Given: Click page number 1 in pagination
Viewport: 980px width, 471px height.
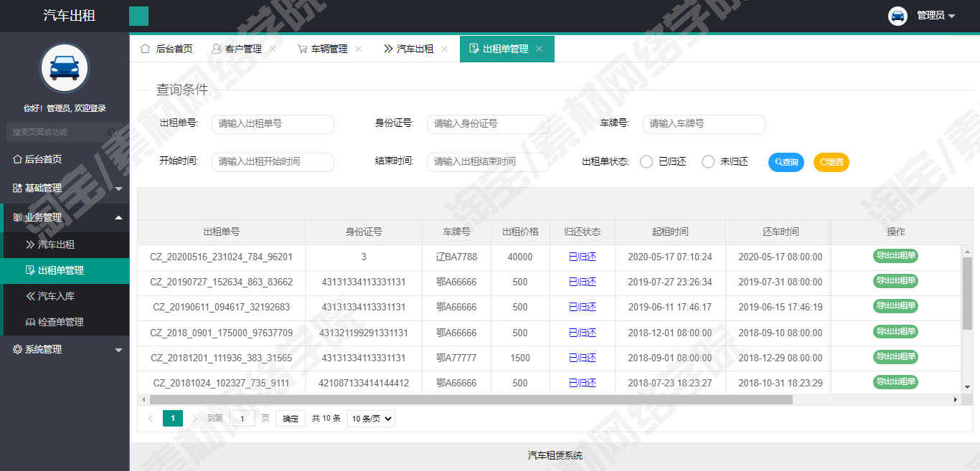Looking at the screenshot, I should pos(173,419).
